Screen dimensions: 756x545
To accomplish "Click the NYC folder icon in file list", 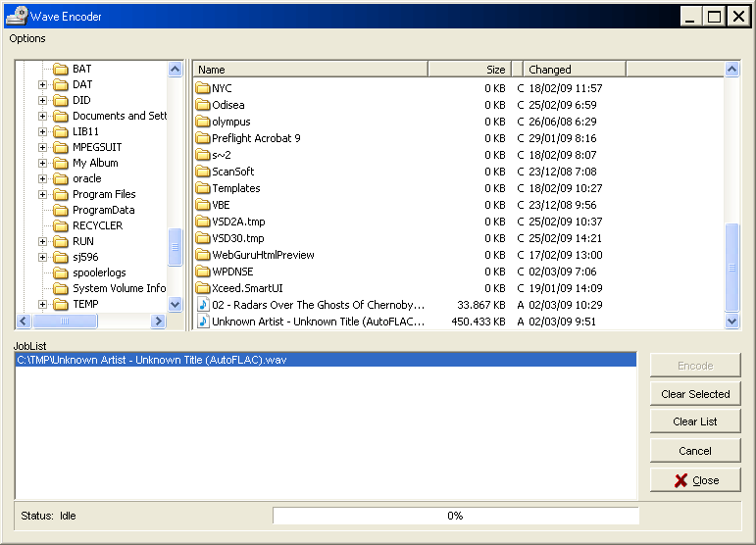I will 203,88.
